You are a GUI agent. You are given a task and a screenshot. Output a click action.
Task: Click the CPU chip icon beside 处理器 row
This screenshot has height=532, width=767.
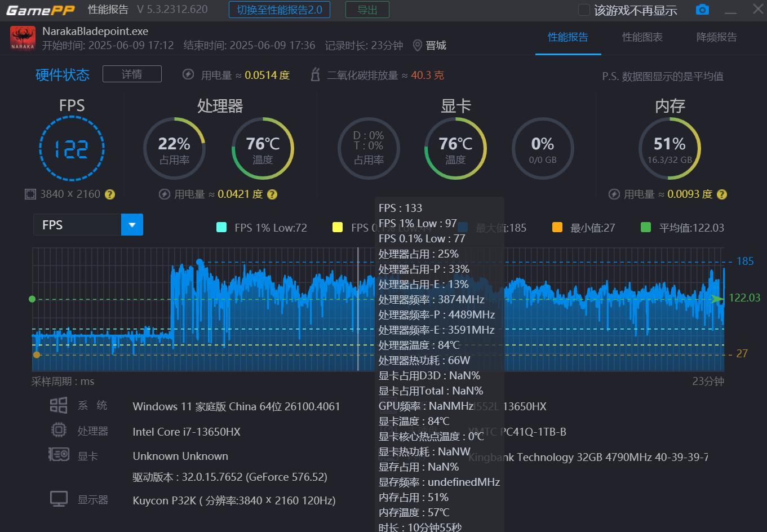(59, 431)
